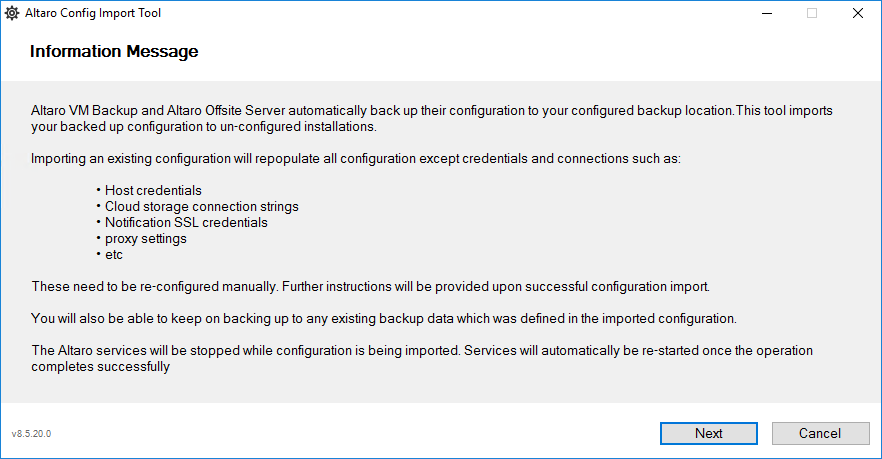Click the 'Importing an existing configuration' sentence
The height and width of the screenshot is (459, 882).
[355, 158]
